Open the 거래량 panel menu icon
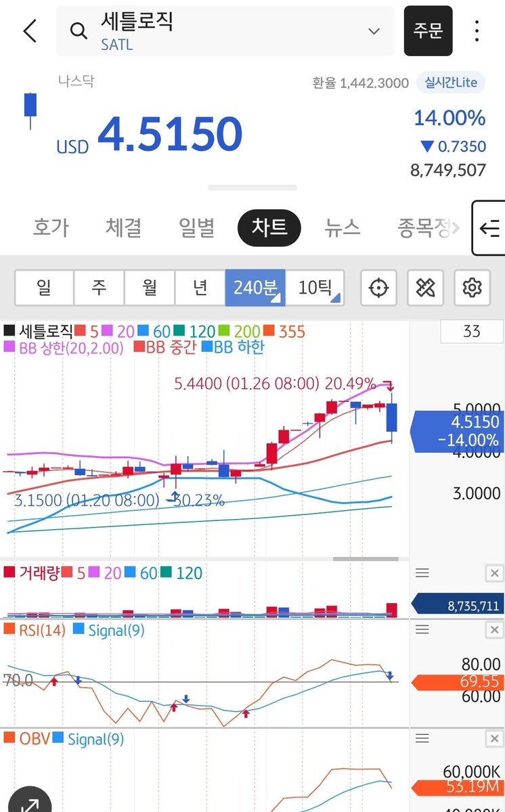Image resolution: width=505 pixels, height=812 pixels. click(422, 573)
